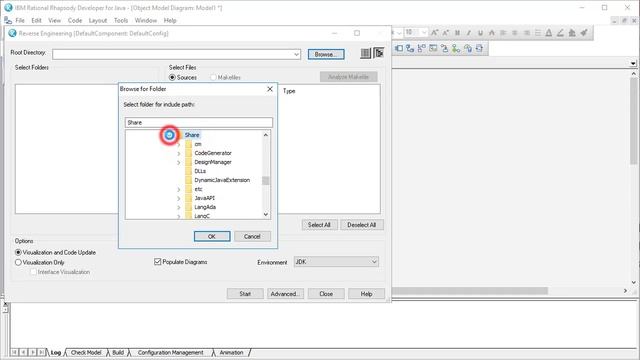Image resolution: width=640 pixels, height=360 pixels.
Task: Click the Rhapsody app icon in title bar
Action: pos(8,7)
